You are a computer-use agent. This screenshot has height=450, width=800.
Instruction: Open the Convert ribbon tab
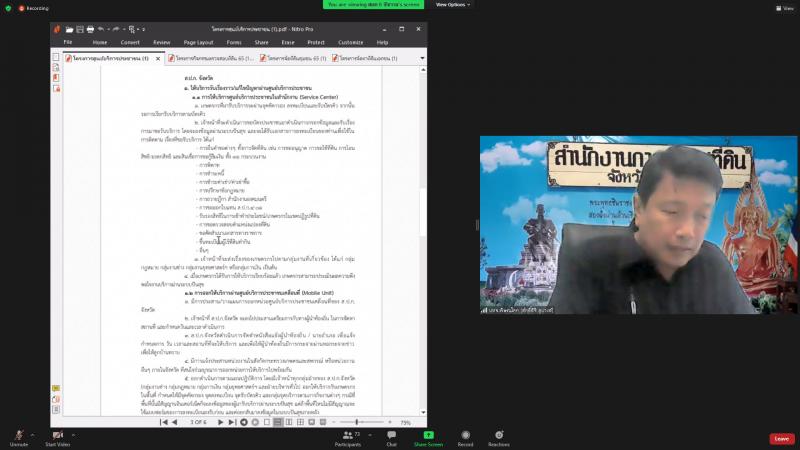(130, 42)
